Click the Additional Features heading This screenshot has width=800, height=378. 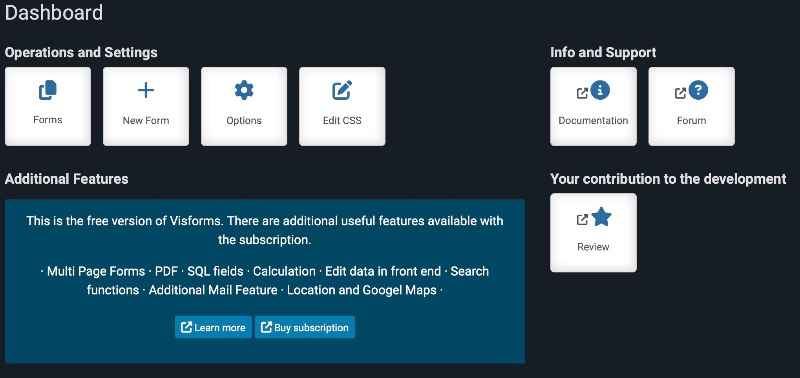(x=66, y=179)
